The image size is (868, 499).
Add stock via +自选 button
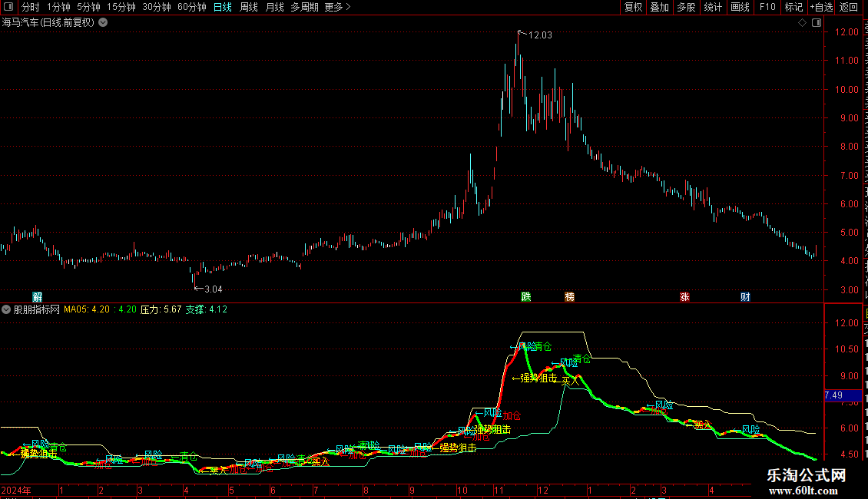(x=821, y=7)
